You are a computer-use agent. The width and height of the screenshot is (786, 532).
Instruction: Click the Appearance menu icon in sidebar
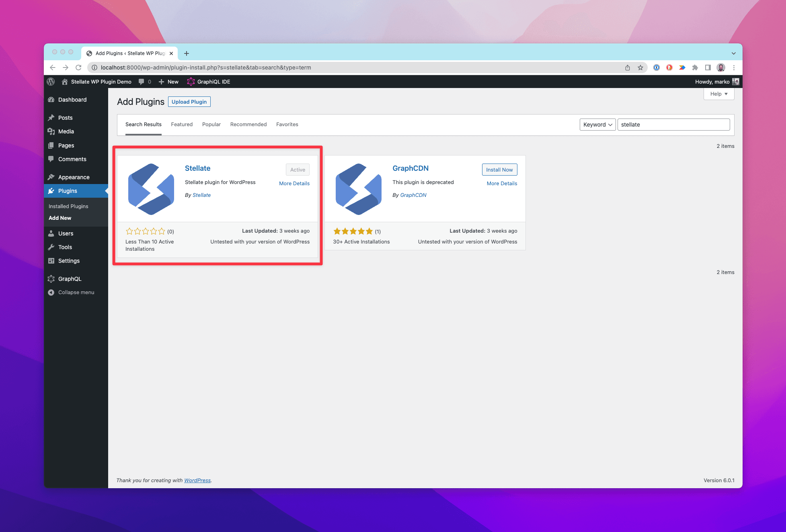(x=52, y=177)
